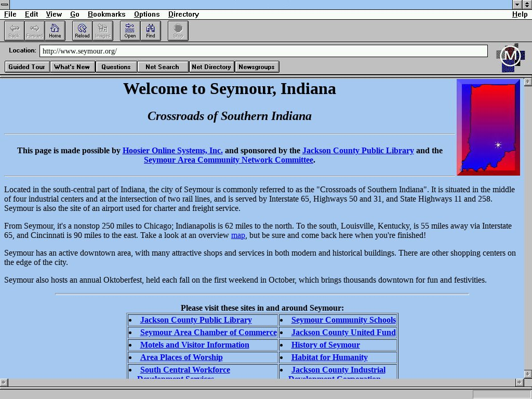This screenshot has width=532, height=399.
Task: Open a location with Open icon
Action: coord(130,31)
